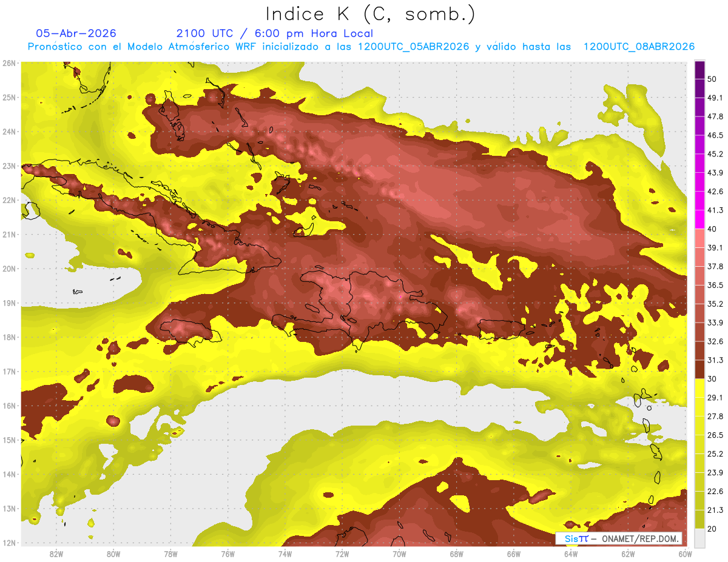Click the 70W longitude axis label
Image resolution: width=728 pixels, height=562 pixels.
tap(399, 554)
